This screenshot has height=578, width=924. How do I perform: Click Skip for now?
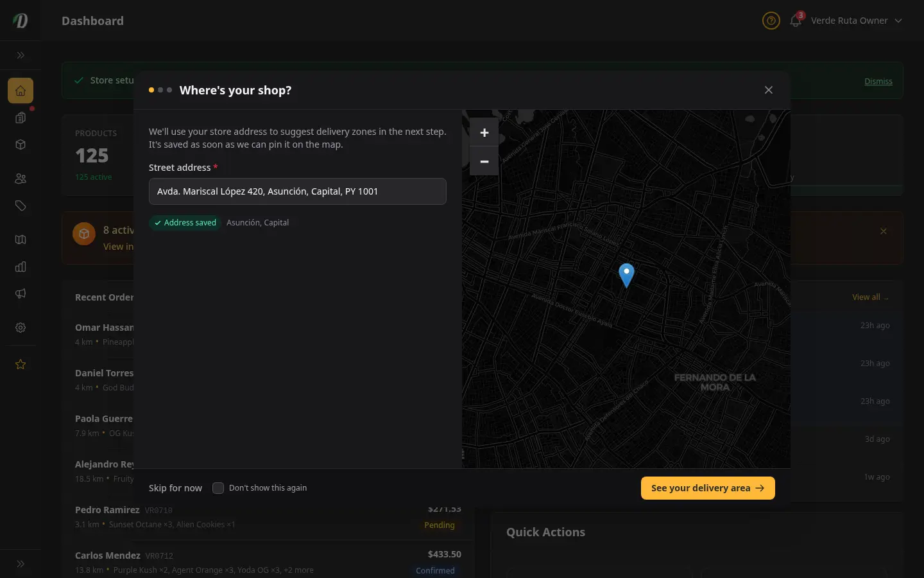click(x=175, y=488)
